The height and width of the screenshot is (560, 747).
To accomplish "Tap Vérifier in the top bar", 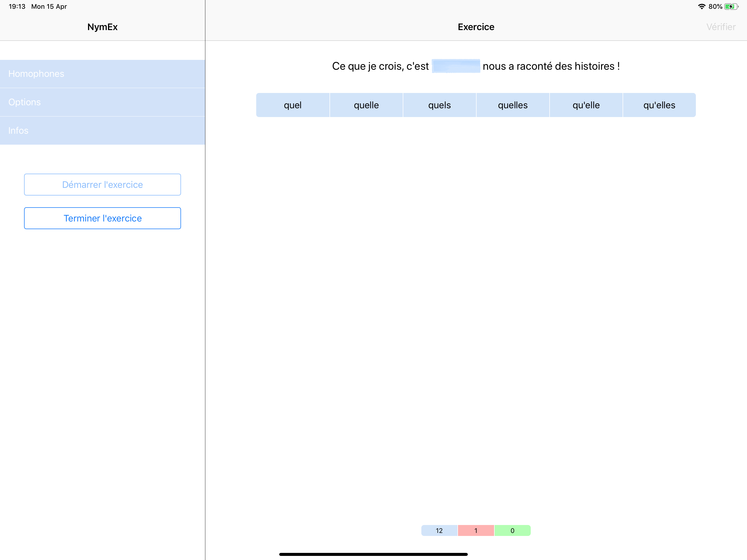I will click(721, 27).
